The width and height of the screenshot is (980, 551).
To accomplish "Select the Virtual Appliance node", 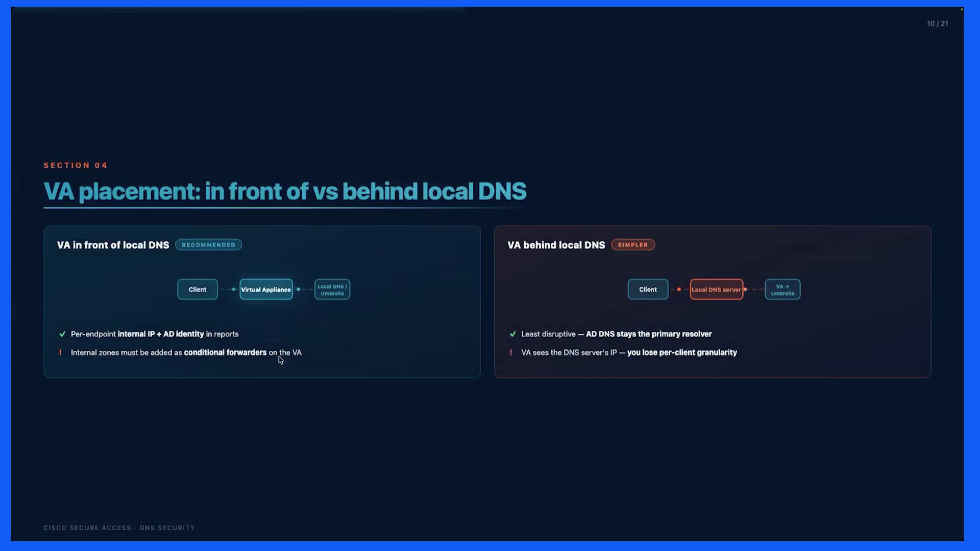I will [266, 289].
